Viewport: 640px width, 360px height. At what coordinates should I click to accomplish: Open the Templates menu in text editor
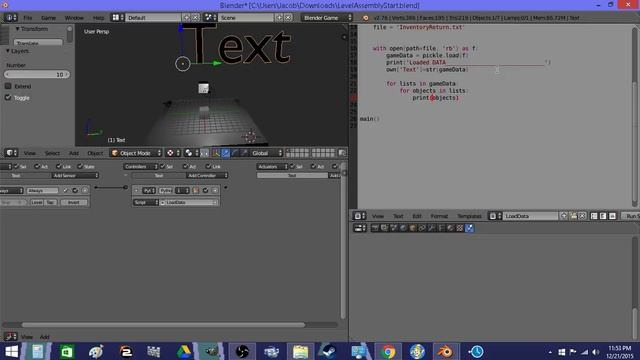[x=469, y=216]
